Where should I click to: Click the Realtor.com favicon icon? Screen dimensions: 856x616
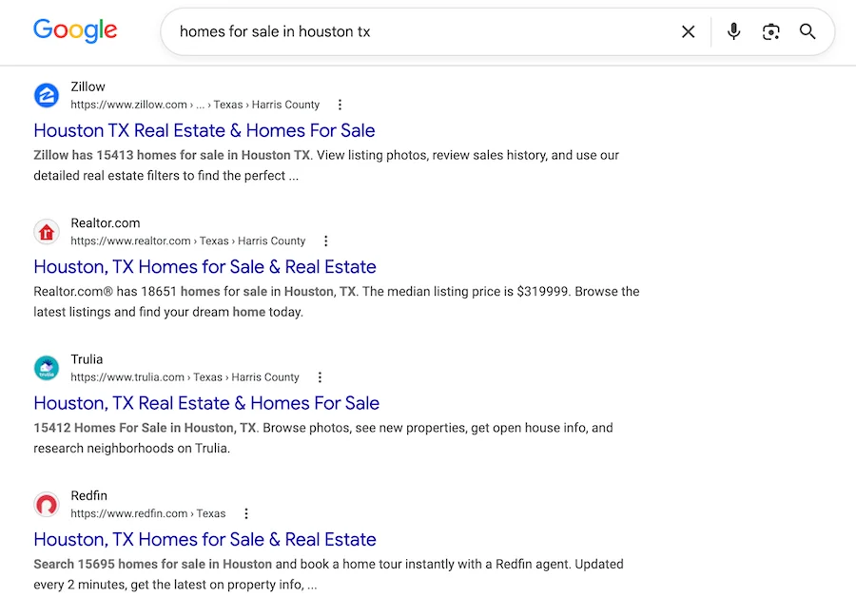tap(47, 232)
